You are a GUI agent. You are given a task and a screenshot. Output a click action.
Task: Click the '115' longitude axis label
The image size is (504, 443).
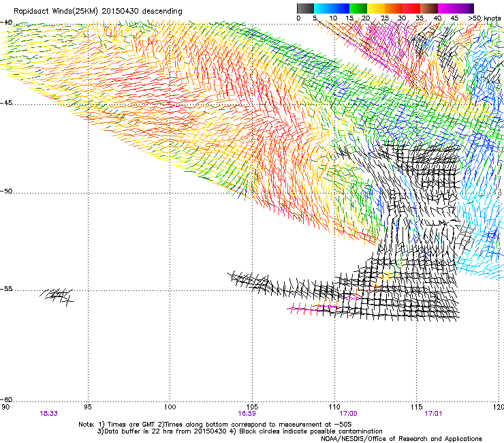point(417,408)
